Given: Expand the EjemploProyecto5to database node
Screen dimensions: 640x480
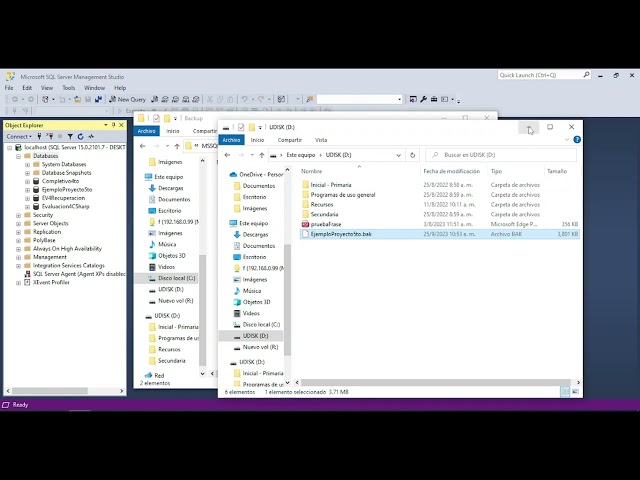Looking at the screenshot, I should 27,190.
